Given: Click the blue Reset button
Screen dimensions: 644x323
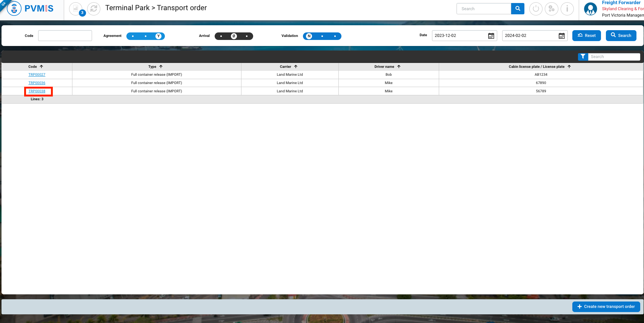Looking at the screenshot, I should (x=586, y=35).
